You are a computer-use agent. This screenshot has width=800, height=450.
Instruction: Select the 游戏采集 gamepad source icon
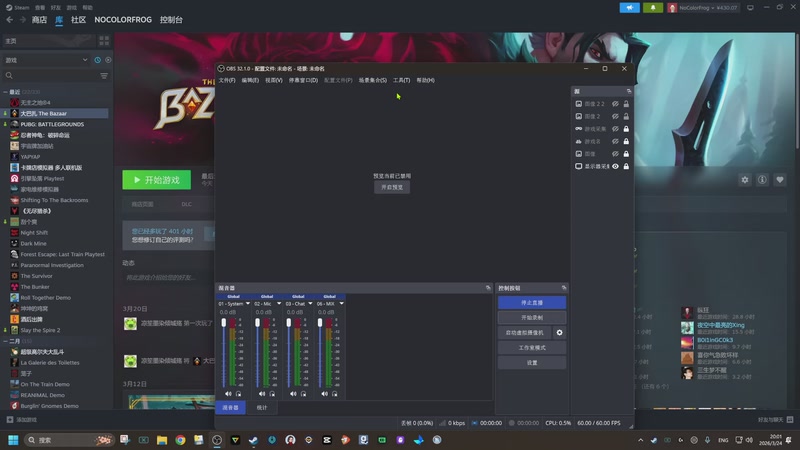point(579,129)
